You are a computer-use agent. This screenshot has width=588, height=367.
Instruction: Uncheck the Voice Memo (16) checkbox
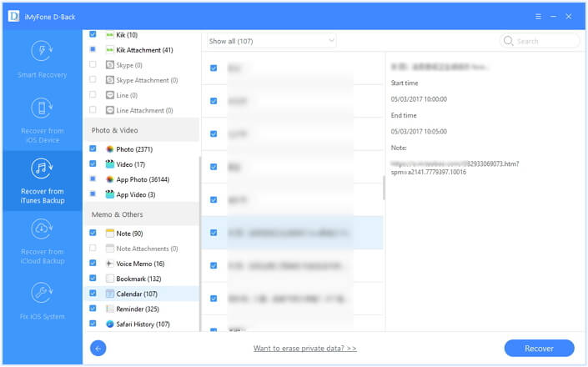tap(93, 263)
